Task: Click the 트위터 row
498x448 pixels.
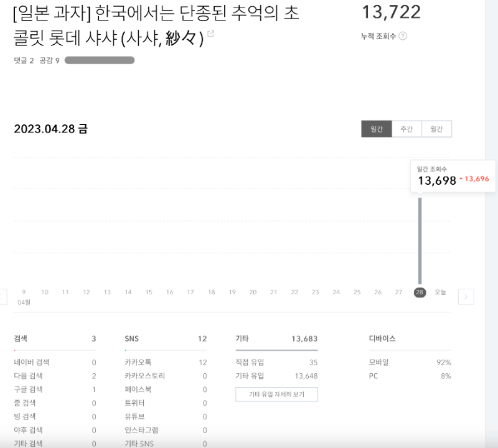Action: point(166,403)
